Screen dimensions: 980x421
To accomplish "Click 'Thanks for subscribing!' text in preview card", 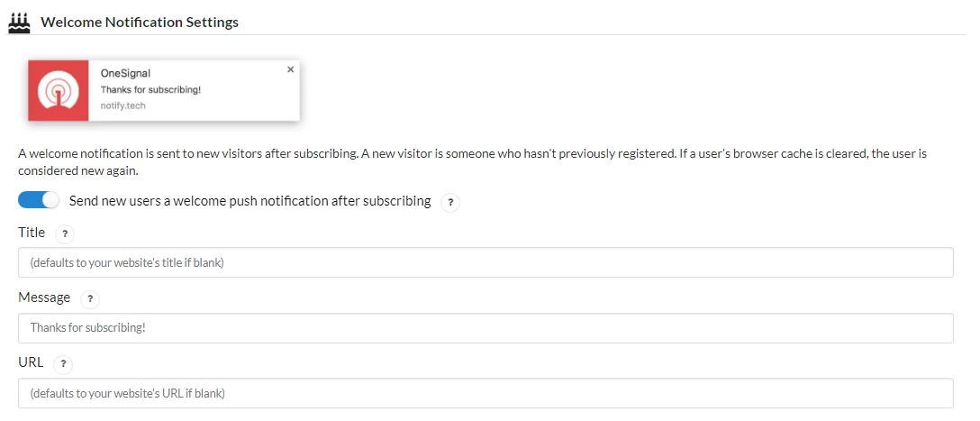I will pyautogui.click(x=150, y=89).
